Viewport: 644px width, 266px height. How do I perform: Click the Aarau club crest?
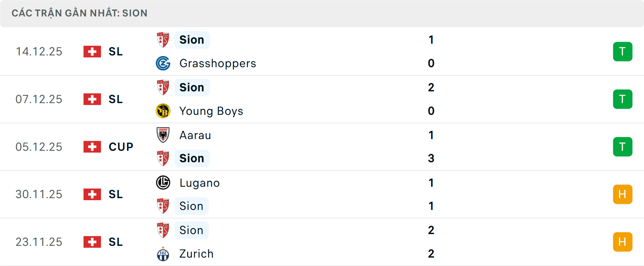point(163,135)
